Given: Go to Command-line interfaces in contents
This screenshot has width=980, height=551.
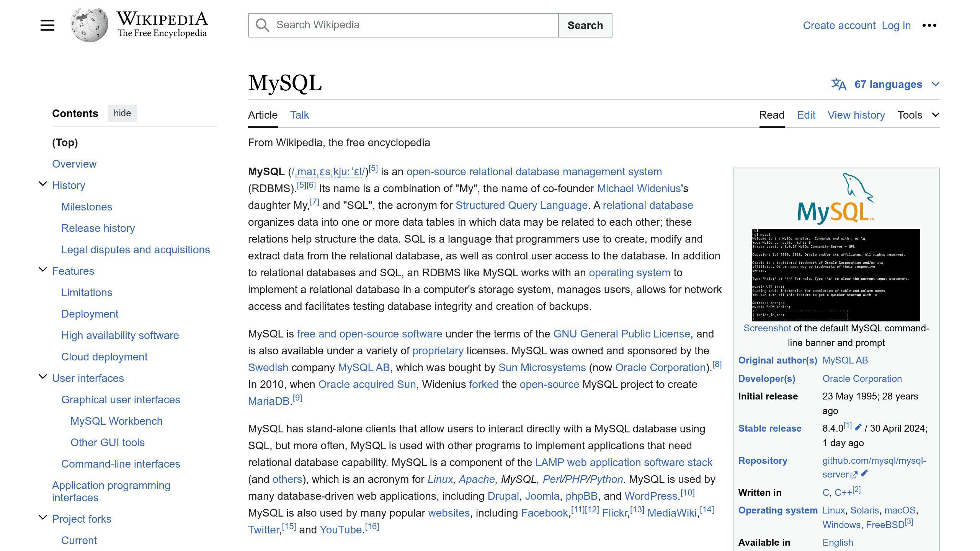Looking at the screenshot, I should 121,464.
